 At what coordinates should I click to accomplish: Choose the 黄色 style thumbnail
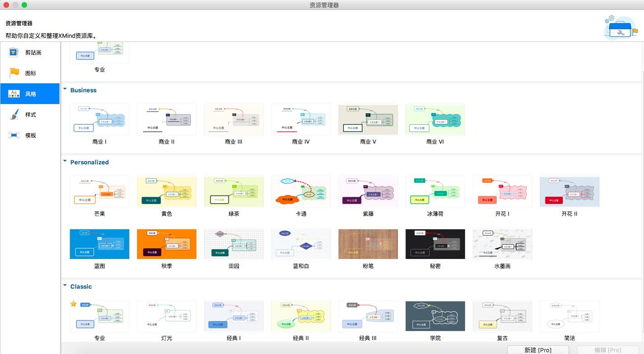click(167, 192)
